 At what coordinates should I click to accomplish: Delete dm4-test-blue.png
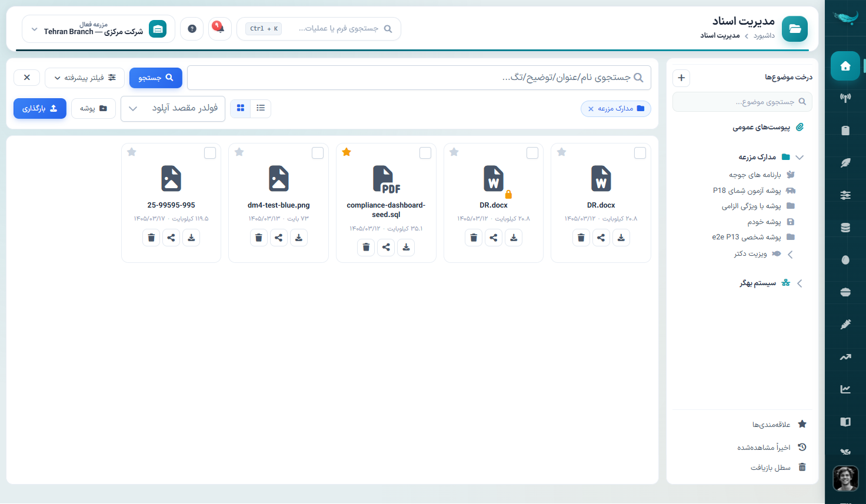click(x=259, y=238)
